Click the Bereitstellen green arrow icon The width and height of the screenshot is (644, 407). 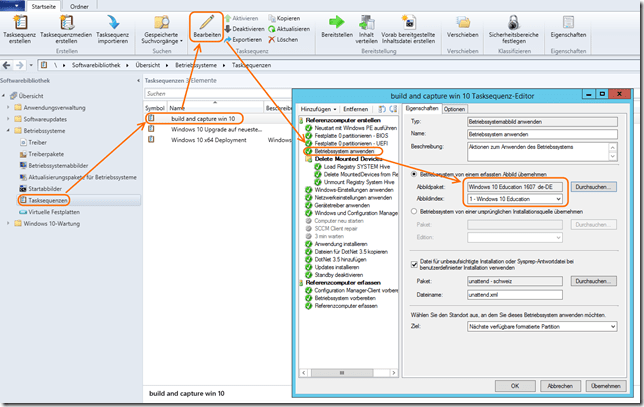click(339, 23)
